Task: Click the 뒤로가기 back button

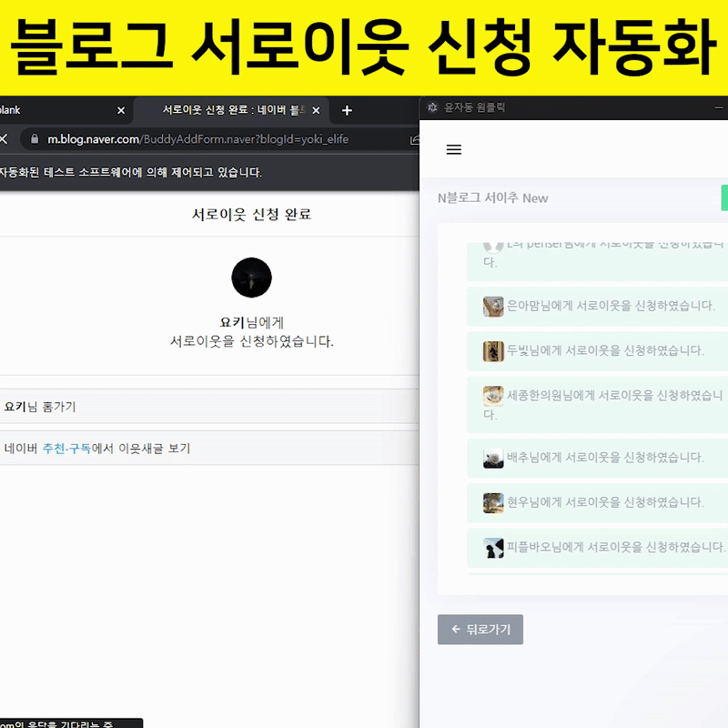Action: tap(480, 629)
